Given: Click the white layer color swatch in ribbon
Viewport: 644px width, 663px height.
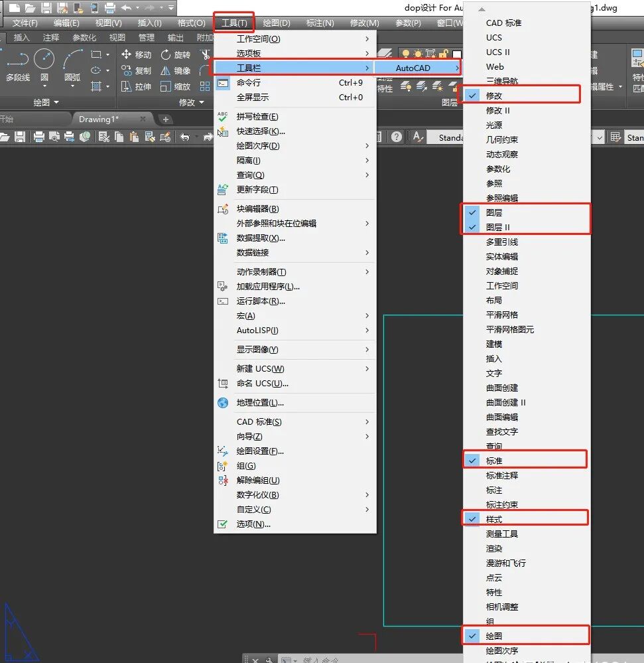Looking at the screenshot, I should (457, 54).
